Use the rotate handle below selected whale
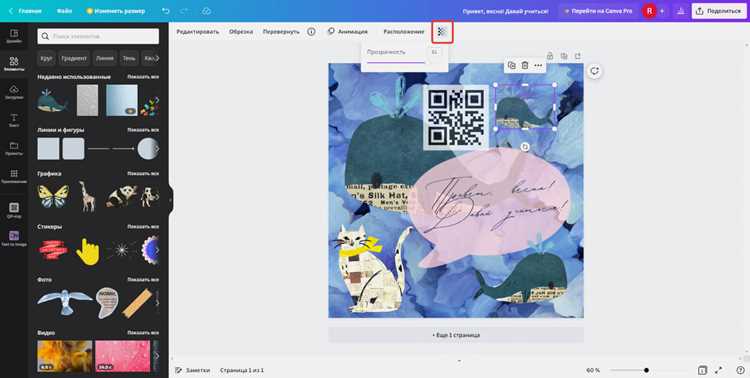This screenshot has height=378, width=750. 525,147
